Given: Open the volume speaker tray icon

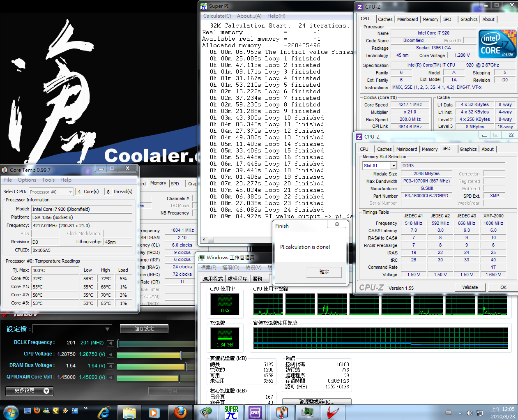Looking at the screenshot, I should (x=469, y=413).
